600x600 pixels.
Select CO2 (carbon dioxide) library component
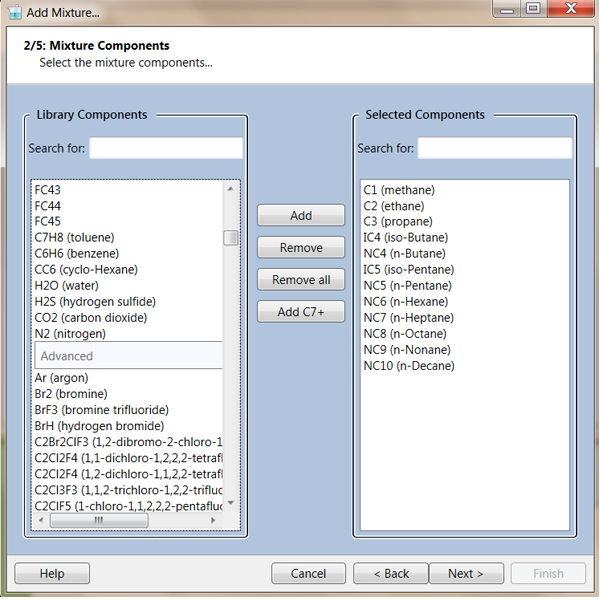coord(90,318)
